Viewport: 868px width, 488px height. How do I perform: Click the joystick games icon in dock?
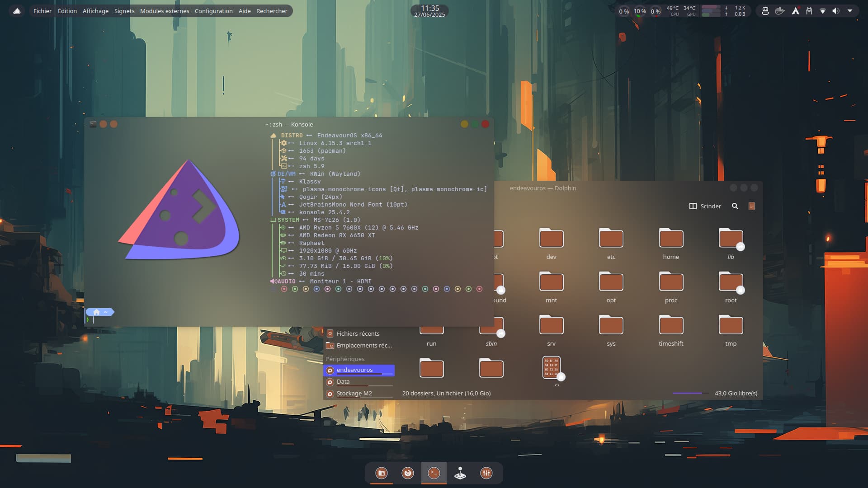coord(460,473)
